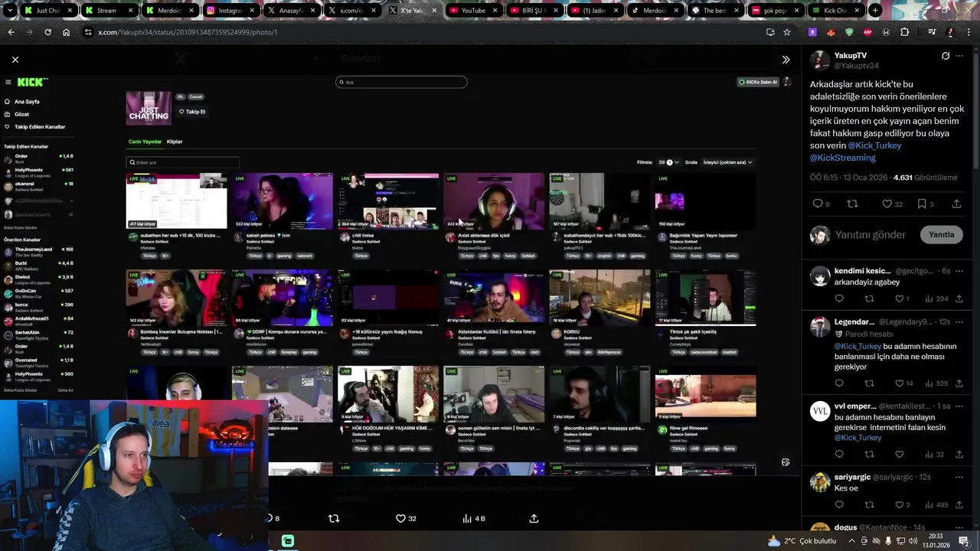980x551 pixels.
Task: Bookmark this page with the star icon
Action: point(787,32)
